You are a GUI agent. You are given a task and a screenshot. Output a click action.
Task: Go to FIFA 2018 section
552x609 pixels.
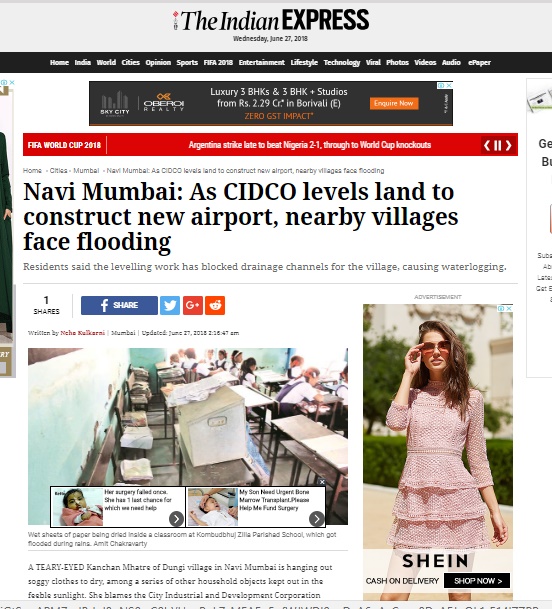(x=218, y=63)
